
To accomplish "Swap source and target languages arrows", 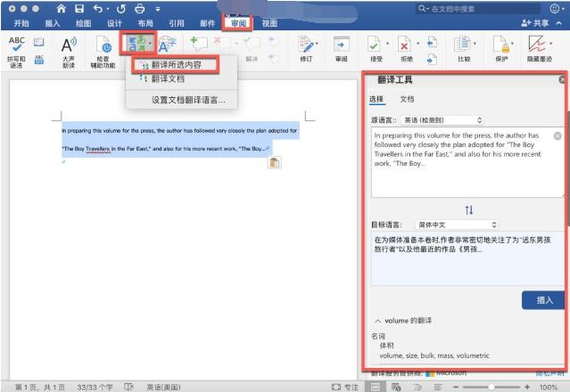I will point(469,210).
